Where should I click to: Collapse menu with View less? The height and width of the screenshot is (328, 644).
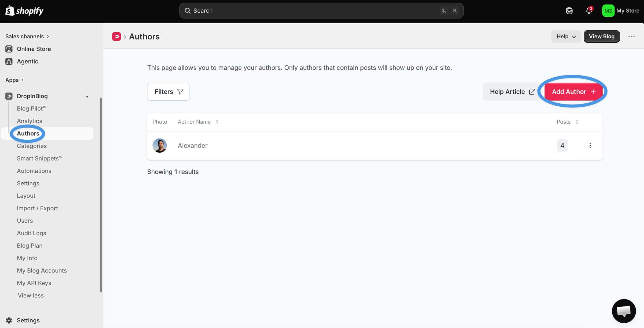[31, 295]
